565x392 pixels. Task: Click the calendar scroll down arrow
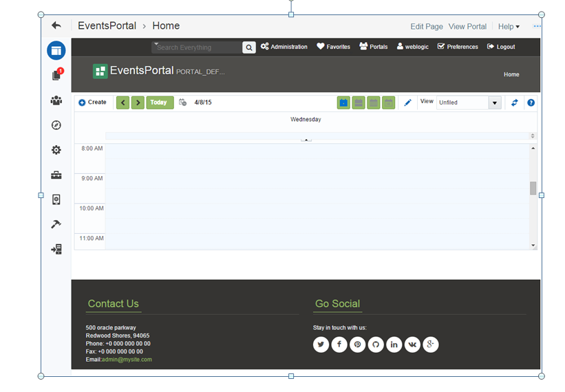[x=533, y=246]
